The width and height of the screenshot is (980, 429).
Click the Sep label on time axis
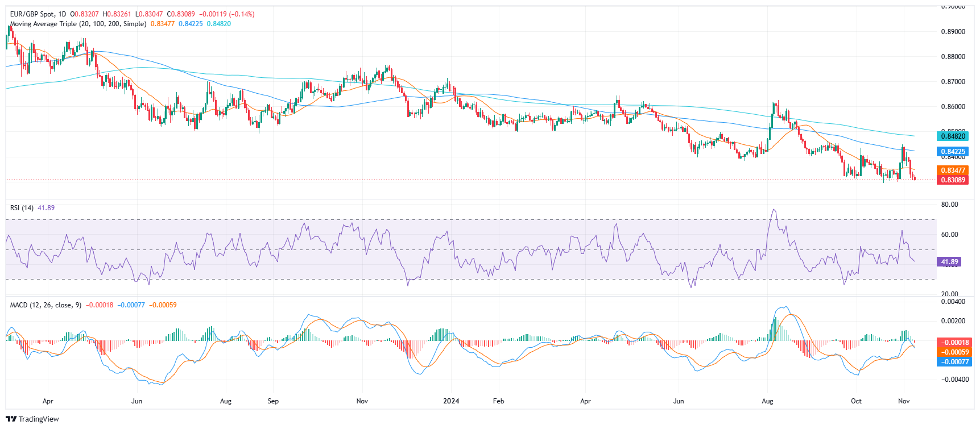pyautogui.click(x=273, y=401)
